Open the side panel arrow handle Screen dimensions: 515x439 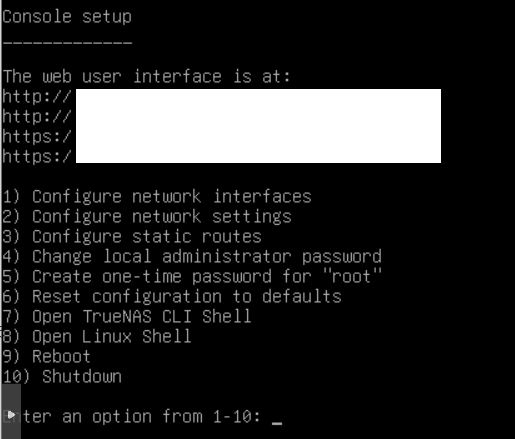point(11,415)
